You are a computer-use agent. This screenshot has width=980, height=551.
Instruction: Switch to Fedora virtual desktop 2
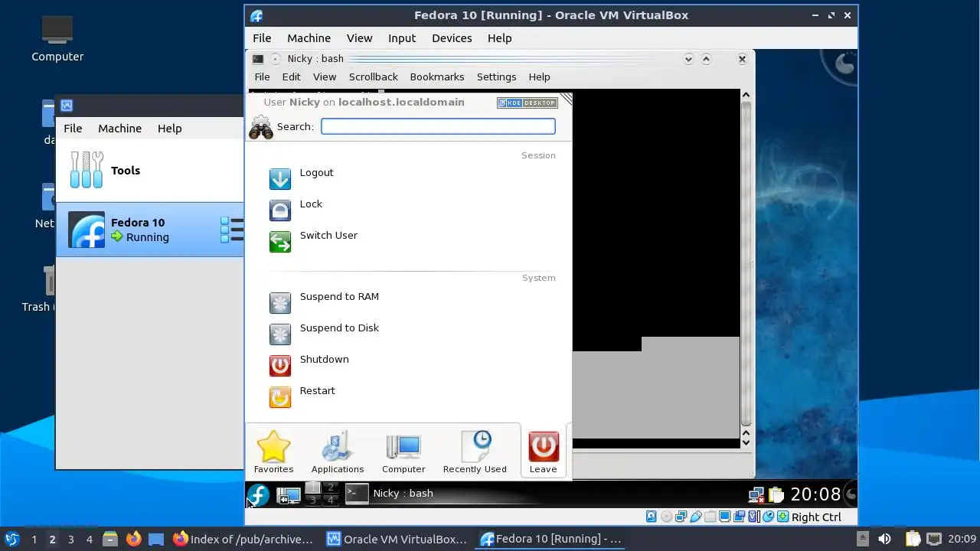pyautogui.click(x=330, y=488)
